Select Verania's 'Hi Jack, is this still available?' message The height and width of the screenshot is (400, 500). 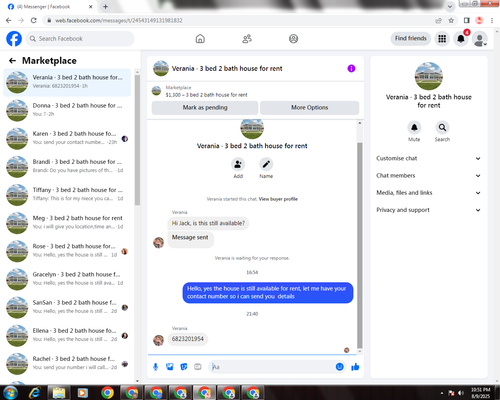(208, 223)
